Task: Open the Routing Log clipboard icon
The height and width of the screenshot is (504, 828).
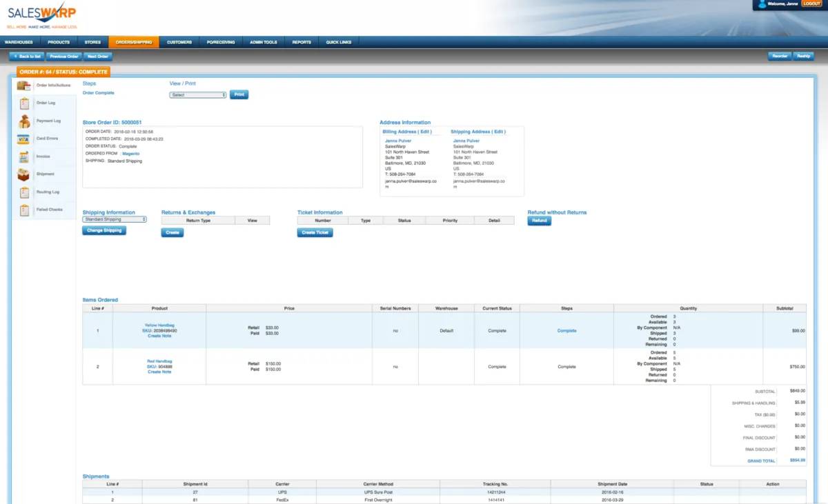Action: coord(24,192)
